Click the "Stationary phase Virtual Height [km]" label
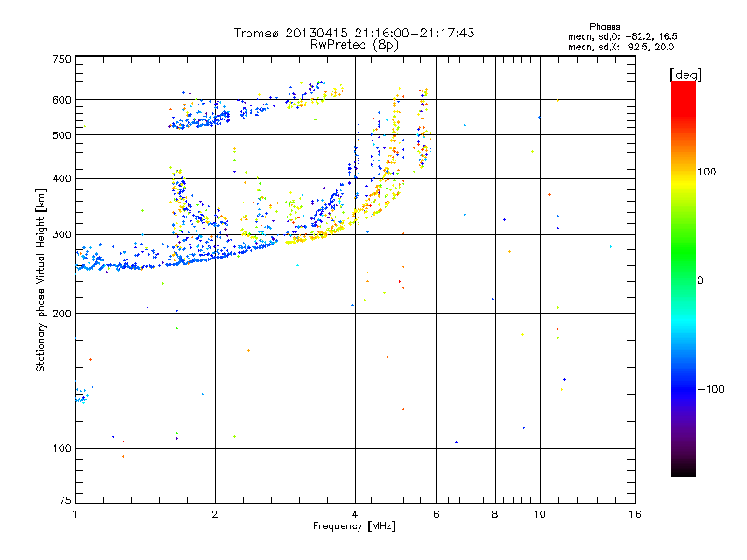Viewport: 747px width, 560px height. [41, 280]
